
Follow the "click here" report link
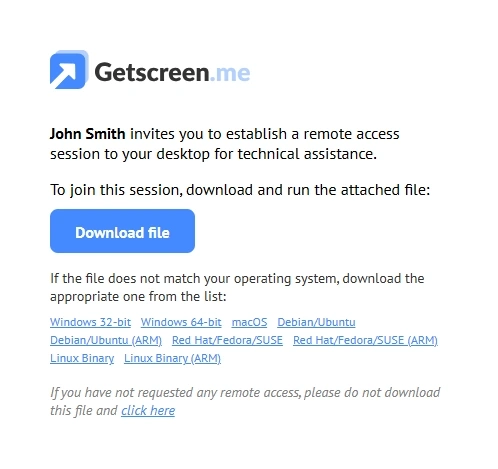pos(148,410)
